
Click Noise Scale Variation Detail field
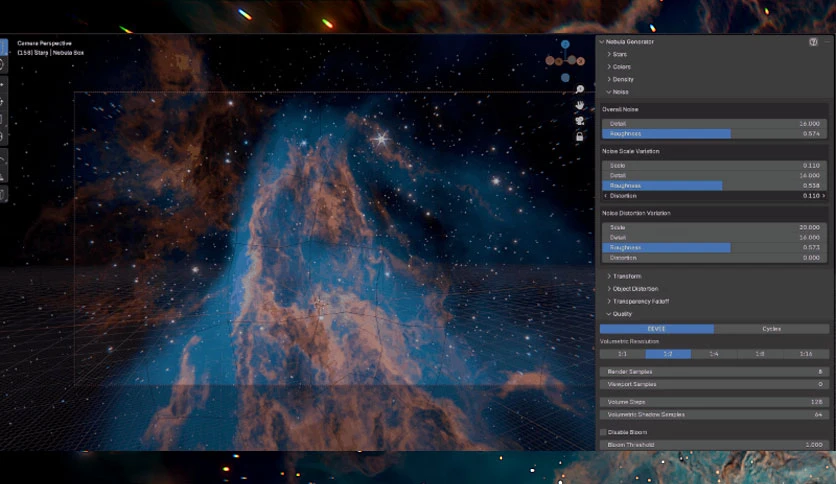pyautogui.click(x=714, y=175)
